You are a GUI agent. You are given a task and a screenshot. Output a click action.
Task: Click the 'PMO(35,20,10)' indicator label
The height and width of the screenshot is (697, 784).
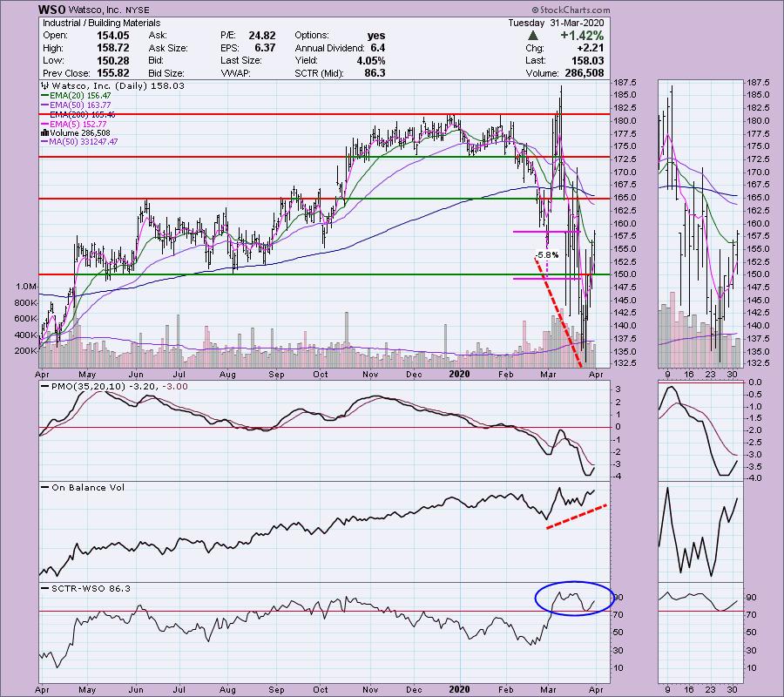point(89,387)
